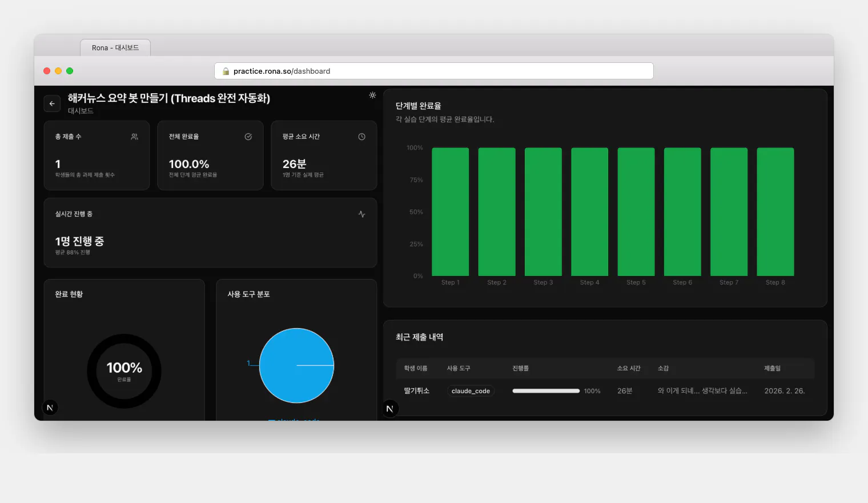Click the 학생 이름 column header
868x503 pixels.
tap(416, 368)
